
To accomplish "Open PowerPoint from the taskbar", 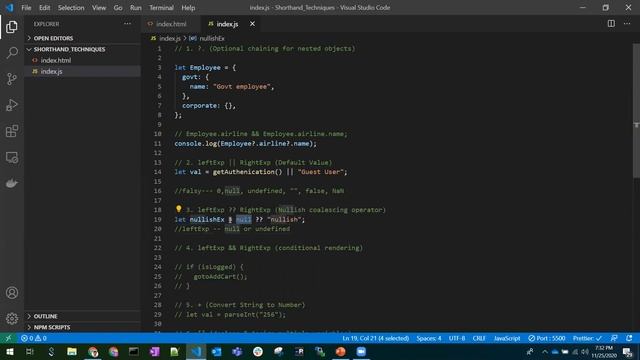I will pos(340,351).
